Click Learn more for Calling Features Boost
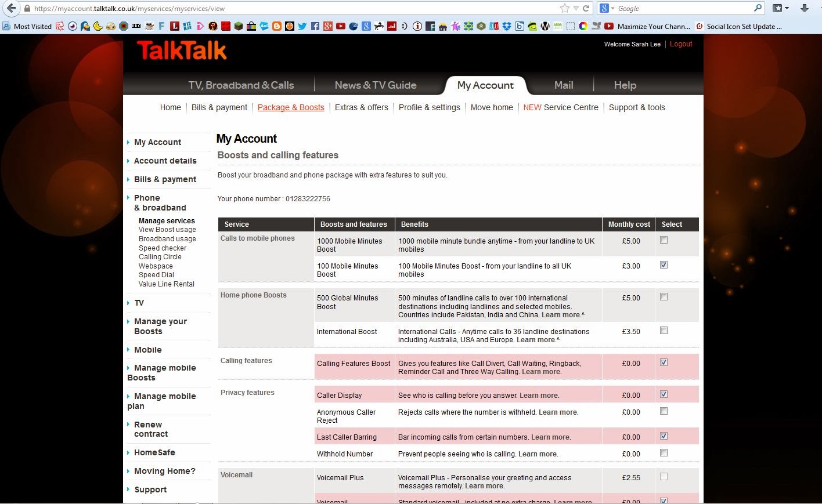The image size is (822, 504). pos(542,372)
